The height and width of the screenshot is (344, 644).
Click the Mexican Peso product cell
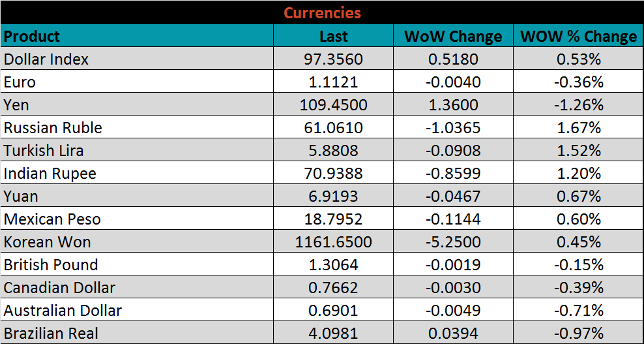coord(52,219)
